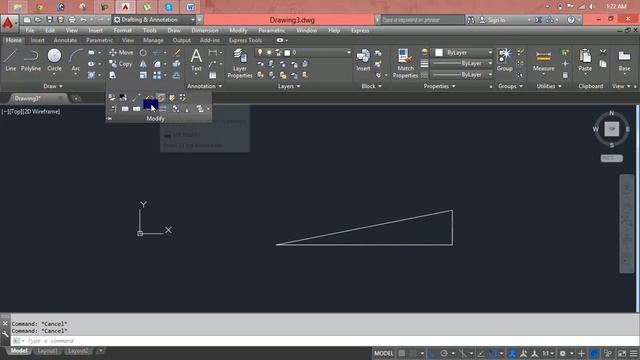Viewport: 640px width, 360px height.
Task: Click Match Properties tool
Action: tap(405, 63)
